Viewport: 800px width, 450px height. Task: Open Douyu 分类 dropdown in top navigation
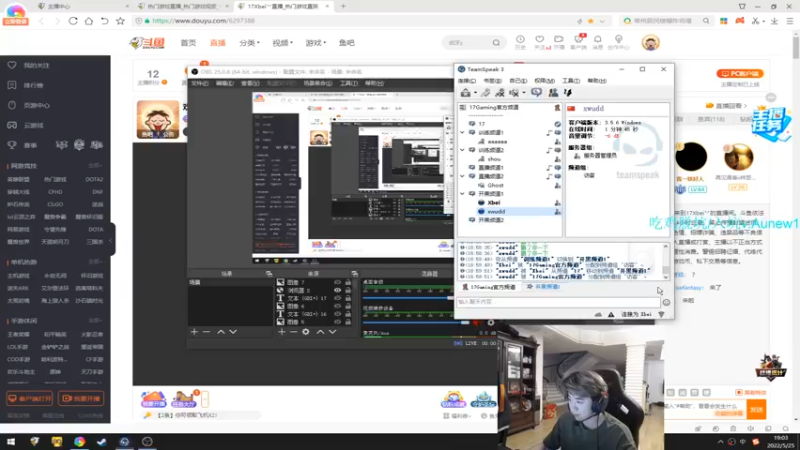249,43
